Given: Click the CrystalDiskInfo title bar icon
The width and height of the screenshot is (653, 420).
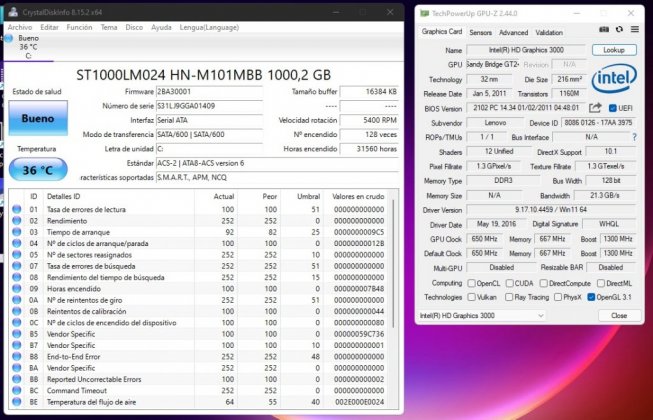Looking at the screenshot, I should pos(13,12).
